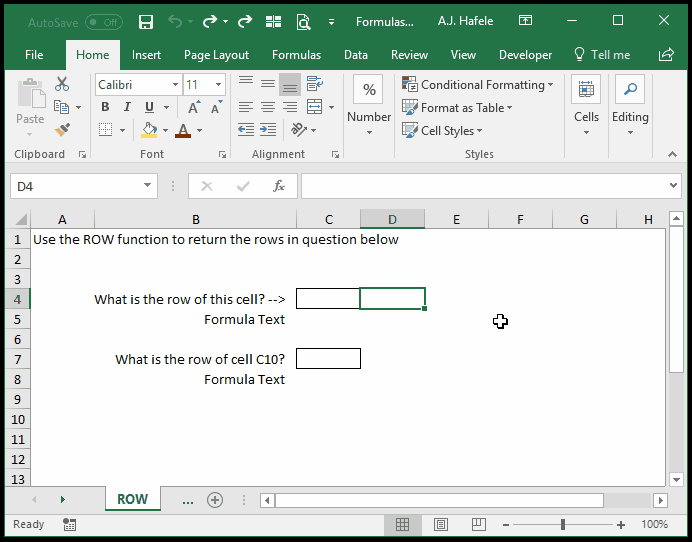
Task: Click the ellipsis for more sheet tabs
Action: [x=188, y=501]
